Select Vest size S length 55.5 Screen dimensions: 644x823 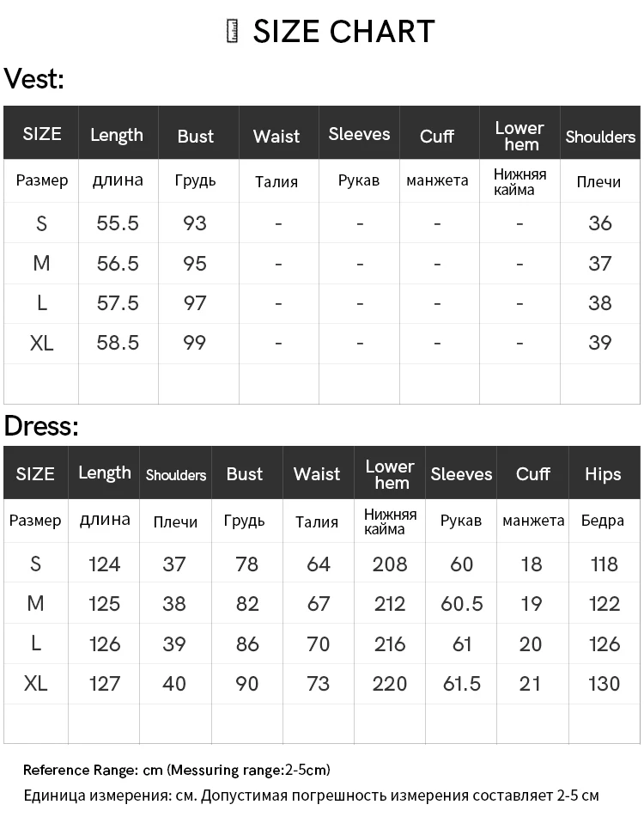(x=118, y=223)
